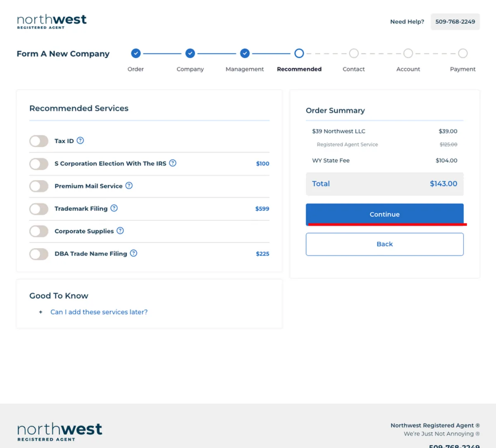The height and width of the screenshot is (448, 496).
Task: Enable the Tax ID toggle
Action: tap(39, 141)
